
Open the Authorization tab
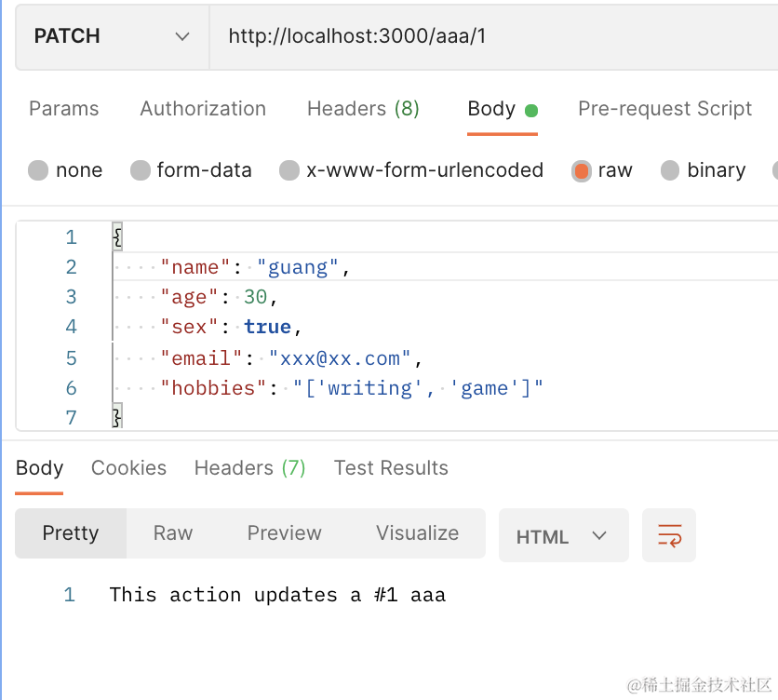tap(203, 109)
